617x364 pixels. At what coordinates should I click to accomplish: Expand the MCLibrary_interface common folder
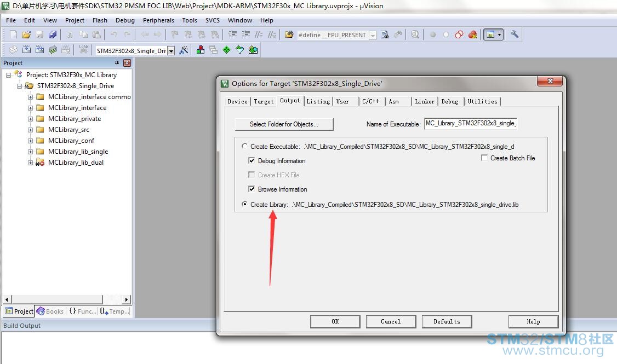pyautogui.click(x=30, y=97)
